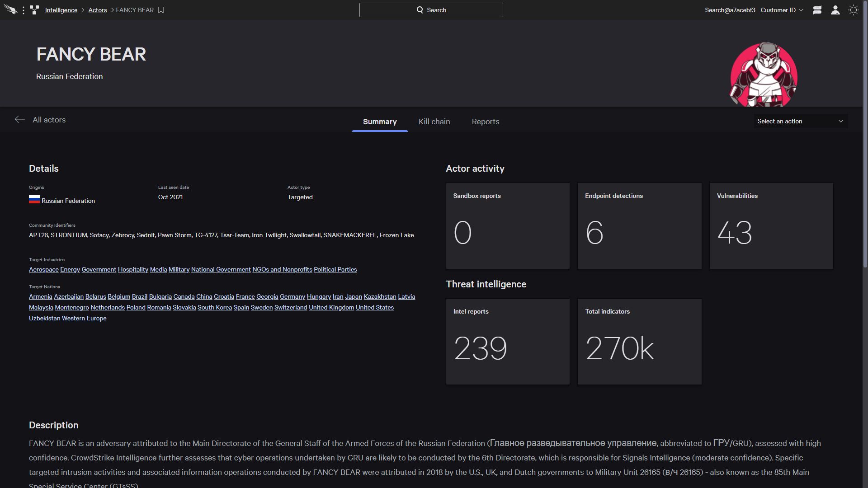The width and height of the screenshot is (868, 488).
Task: Open the United Kingdom target nation link
Action: pyautogui.click(x=331, y=307)
